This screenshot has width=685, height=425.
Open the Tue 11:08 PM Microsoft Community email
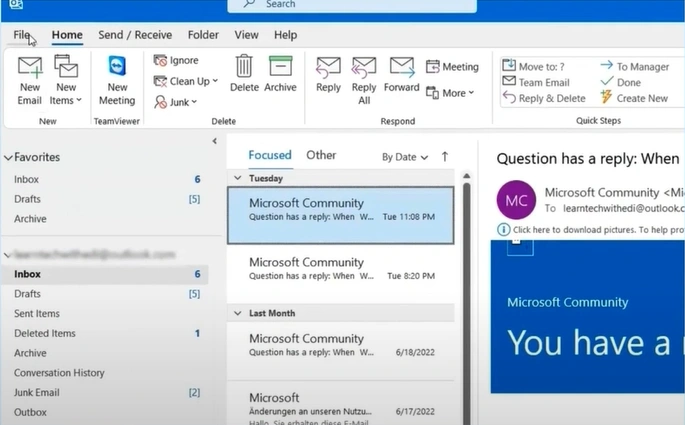[340, 215]
